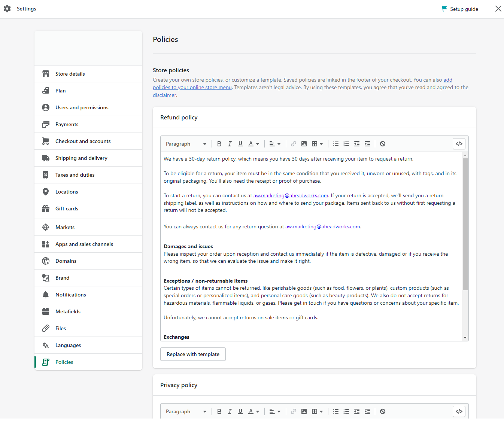Select Files in sidebar
The width and height of the screenshot is (504, 429).
pos(88,328)
